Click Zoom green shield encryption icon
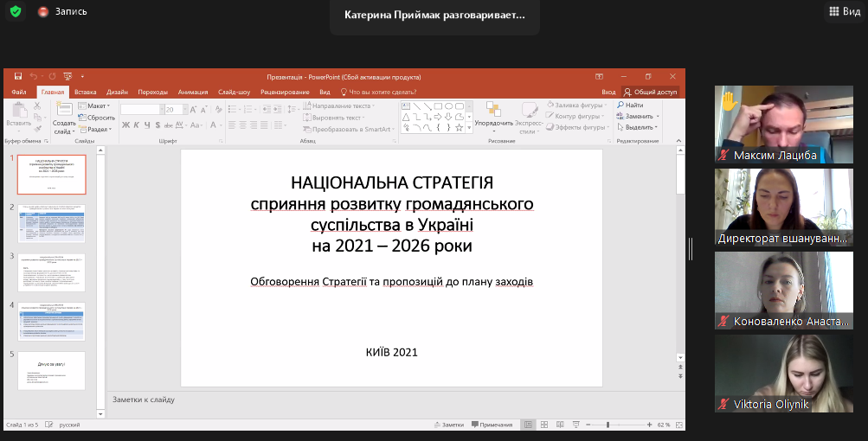This screenshot has width=868, height=441. click(x=16, y=12)
